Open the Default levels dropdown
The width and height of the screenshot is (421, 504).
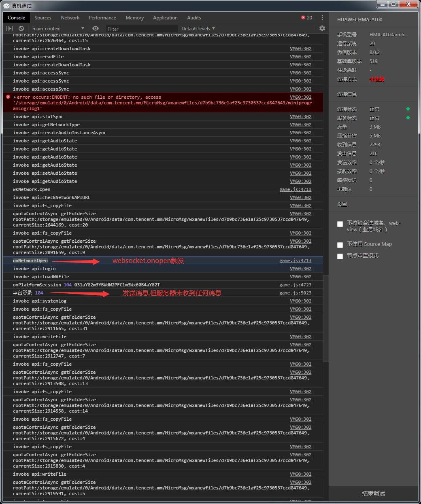pyautogui.click(x=198, y=28)
